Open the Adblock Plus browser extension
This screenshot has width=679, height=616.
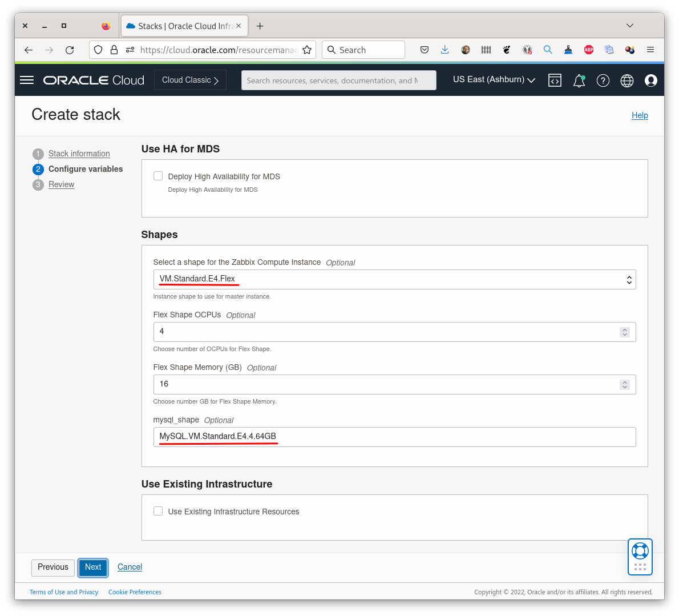point(588,50)
